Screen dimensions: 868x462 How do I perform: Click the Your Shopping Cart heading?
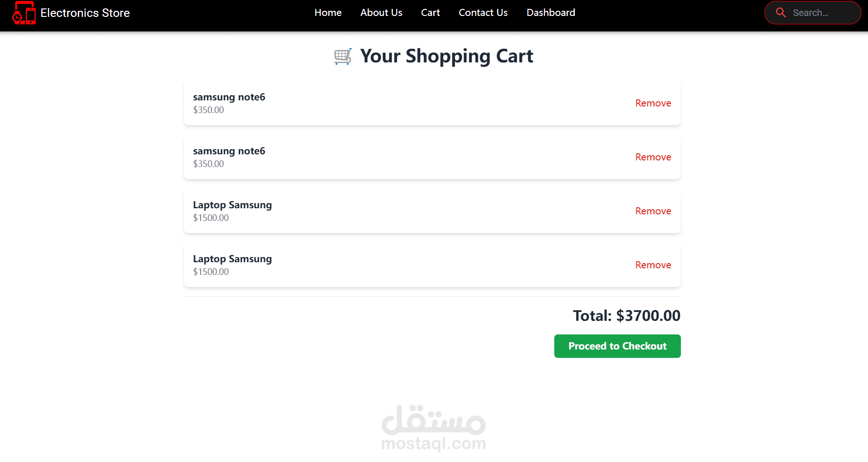click(446, 56)
